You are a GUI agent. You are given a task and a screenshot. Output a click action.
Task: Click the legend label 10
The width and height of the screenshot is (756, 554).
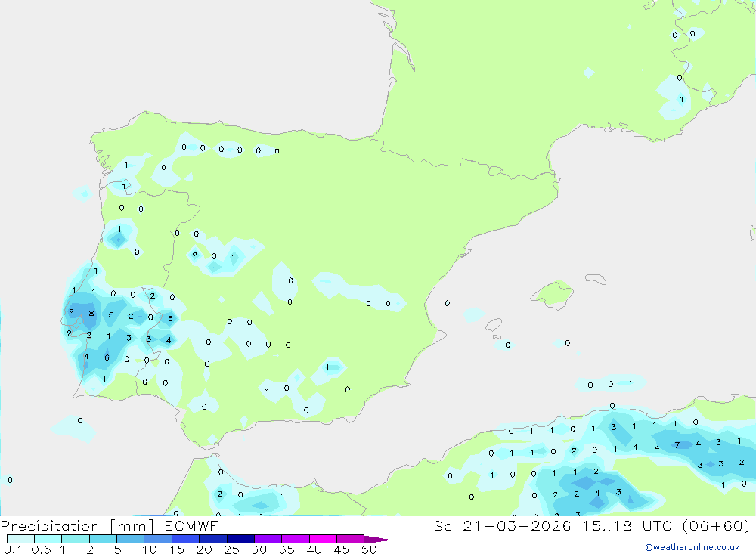[x=149, y=549]
